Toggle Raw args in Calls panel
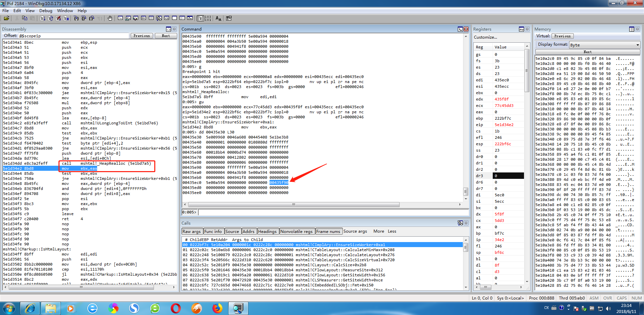 click(x=192, y=231)
